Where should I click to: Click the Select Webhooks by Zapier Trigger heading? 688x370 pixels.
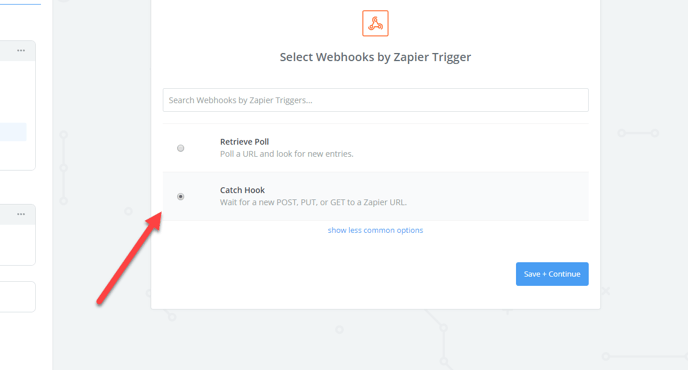coord(375,57)
